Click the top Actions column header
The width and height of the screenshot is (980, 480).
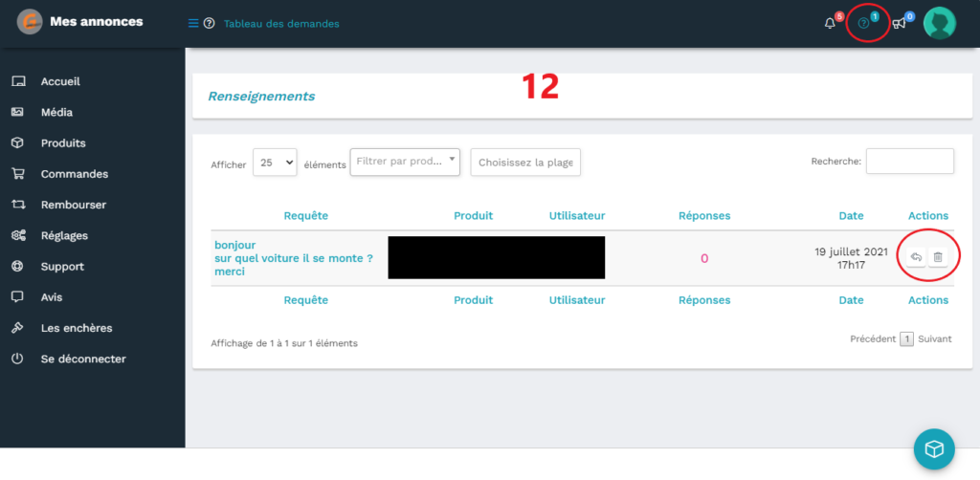click(928, 216)
